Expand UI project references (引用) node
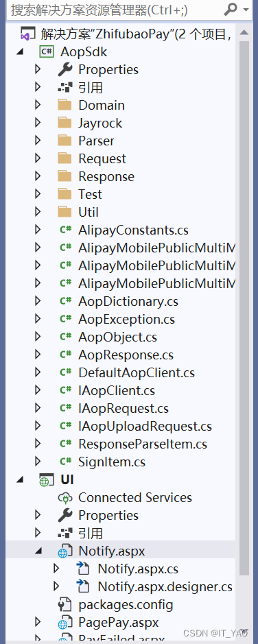The image size is (258, 644). [38, 533]
